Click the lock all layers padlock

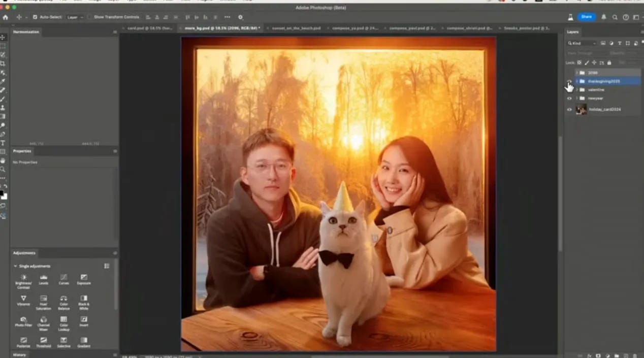point(609,62)
